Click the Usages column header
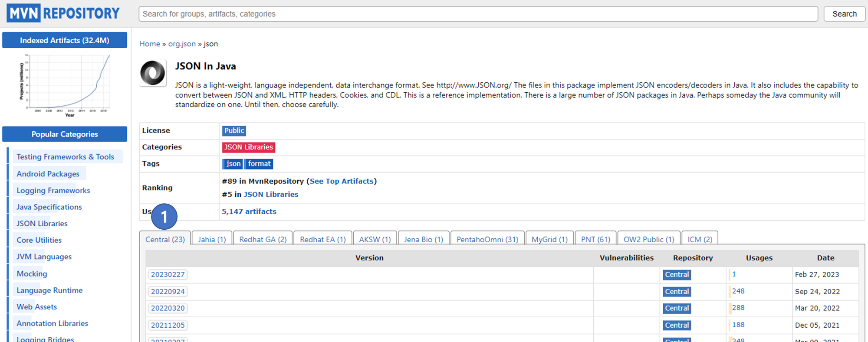Viewport: 868px width, 342px height. (759, 258)
